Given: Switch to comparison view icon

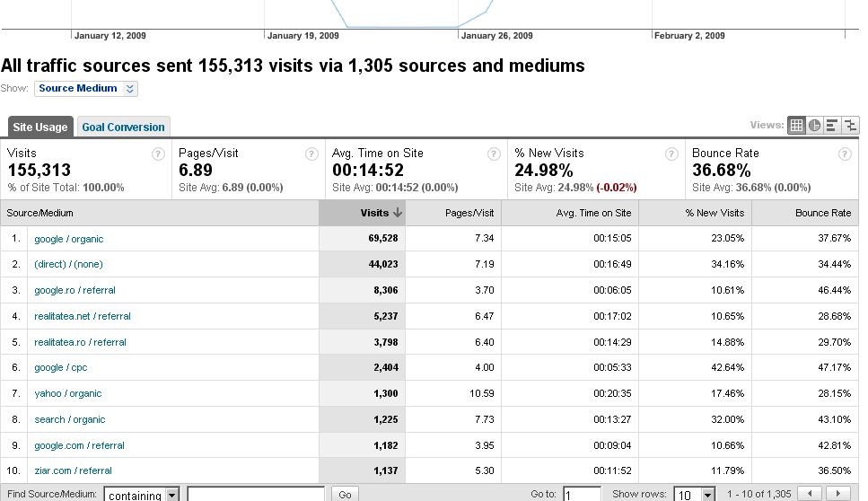Looking at the screenshot, I should tap(849, 126).
